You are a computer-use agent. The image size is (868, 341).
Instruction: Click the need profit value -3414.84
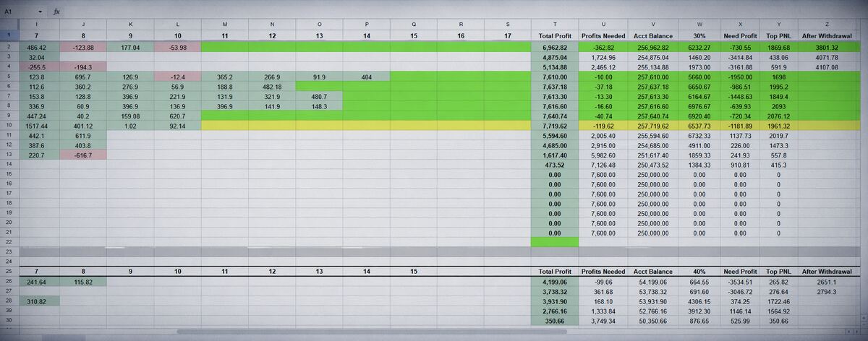(x=739, y=56)
